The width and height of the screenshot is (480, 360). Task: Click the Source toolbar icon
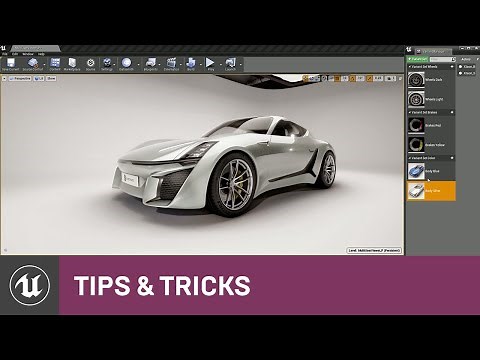[x=90, y=64]
